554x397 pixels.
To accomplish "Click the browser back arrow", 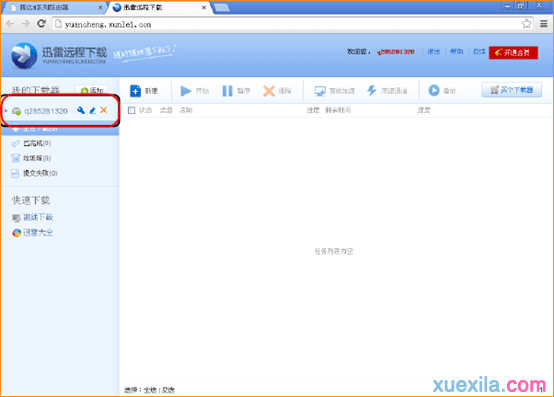I will coord(10,24).
